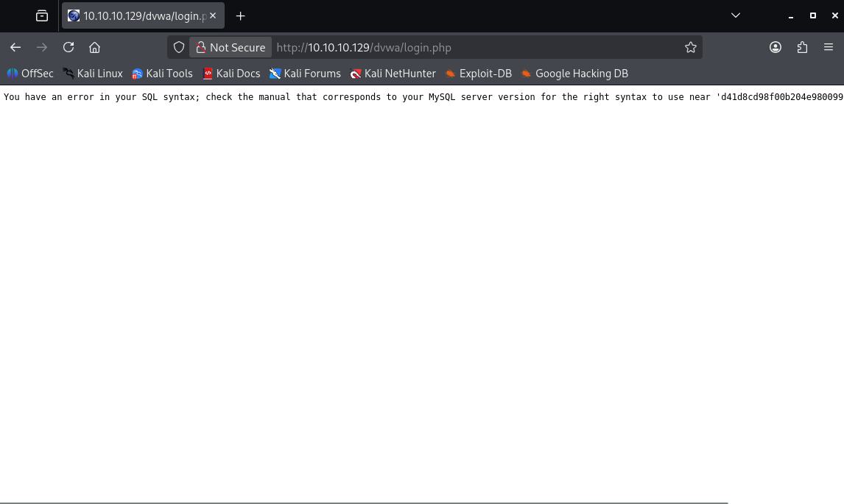
Task: Open the tracking protection shield icon
Action: pyautogui.click(x=179, y=47)
